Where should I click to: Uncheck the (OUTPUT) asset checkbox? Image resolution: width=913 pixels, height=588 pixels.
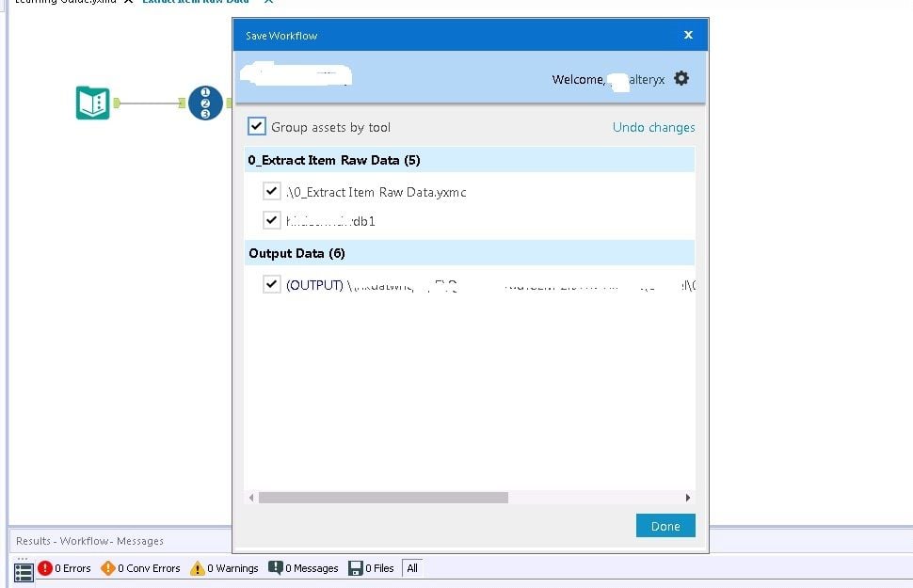tap(271, 284)
